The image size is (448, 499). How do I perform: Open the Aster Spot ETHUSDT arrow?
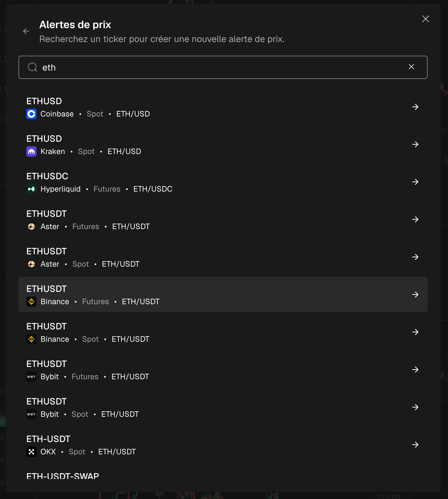(x=415, y=257)
